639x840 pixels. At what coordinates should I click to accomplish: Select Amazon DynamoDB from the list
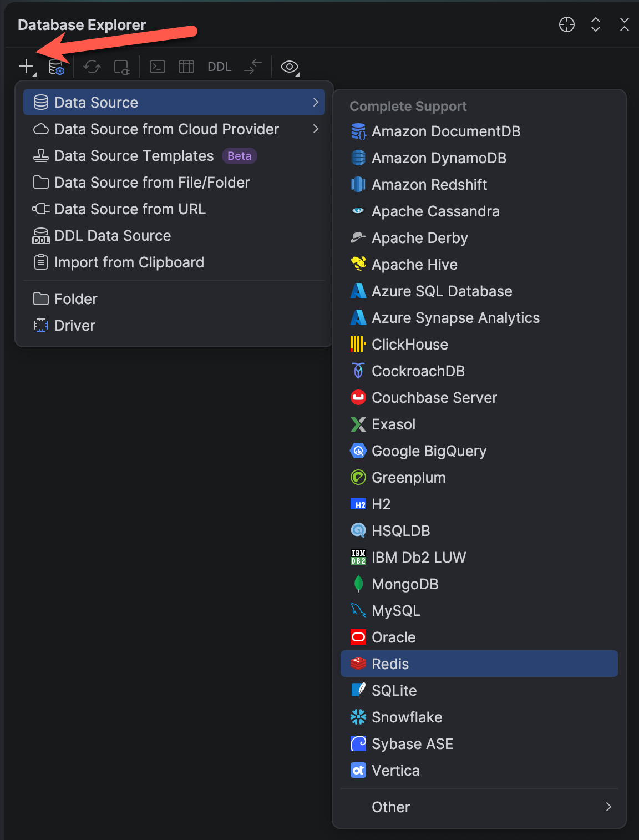point(479,158)
